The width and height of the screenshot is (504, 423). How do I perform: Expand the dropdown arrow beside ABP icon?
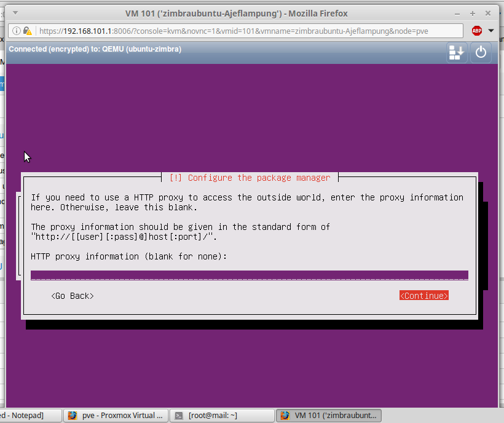491,31
